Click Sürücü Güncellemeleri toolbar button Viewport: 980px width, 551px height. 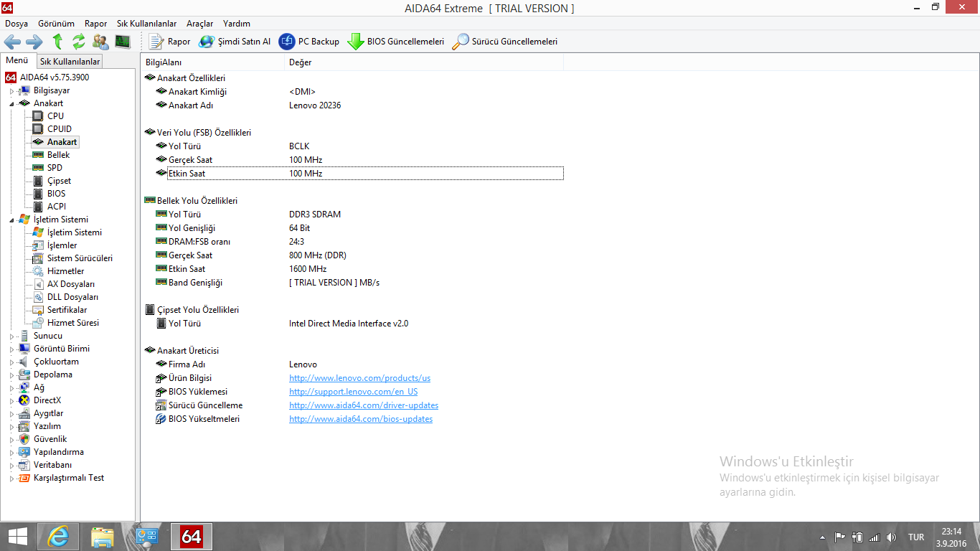click(x=504, y=42)
